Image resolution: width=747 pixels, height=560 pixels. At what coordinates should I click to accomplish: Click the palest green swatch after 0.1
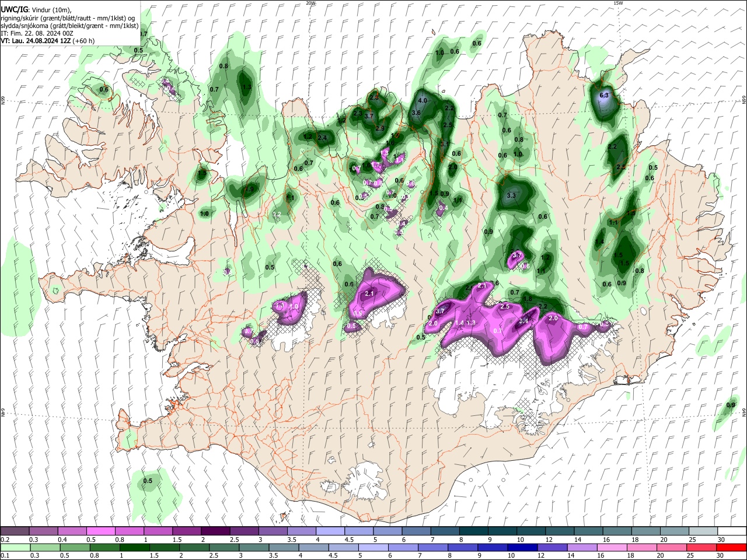(15, 548)
